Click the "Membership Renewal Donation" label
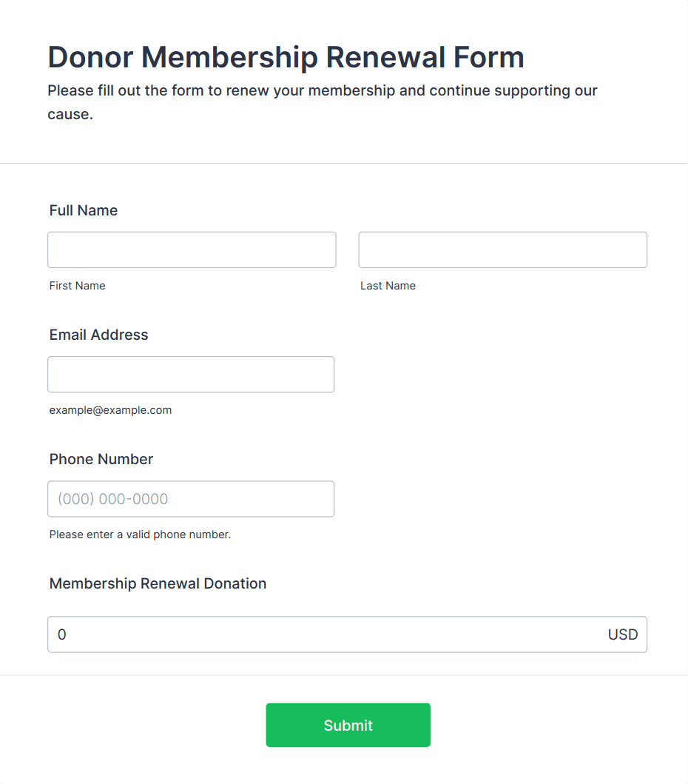688x784 pixels. coord(158,584)
